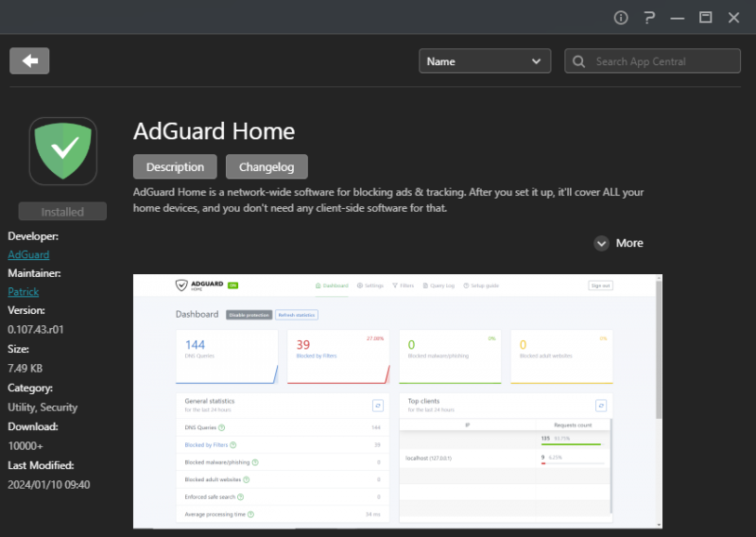Click Top clients refresh icon
The width and height of the screenshot is (756, 537).
[x=601, y=406]
